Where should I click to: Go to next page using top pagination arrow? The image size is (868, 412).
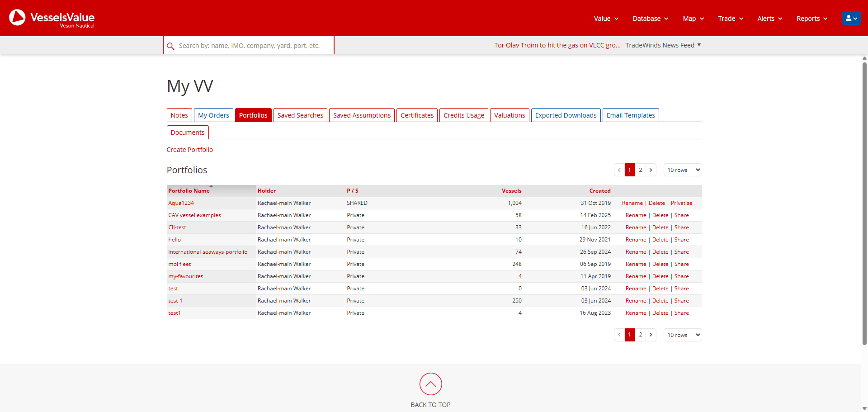tap(651, 170)
